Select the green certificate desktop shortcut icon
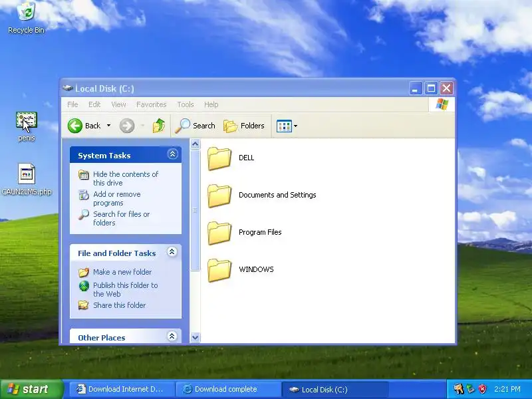The width and height of the screenshot is (532, 399). [27, 121]
